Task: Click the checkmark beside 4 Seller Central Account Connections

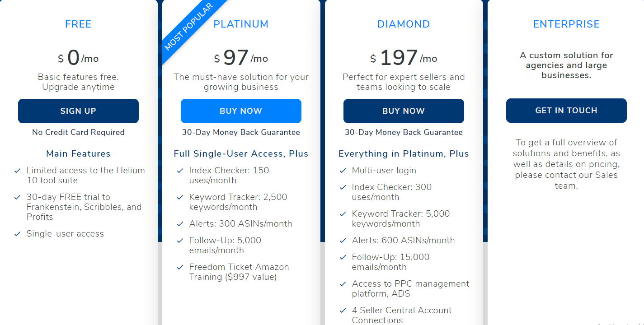Action: coord(343,311)
